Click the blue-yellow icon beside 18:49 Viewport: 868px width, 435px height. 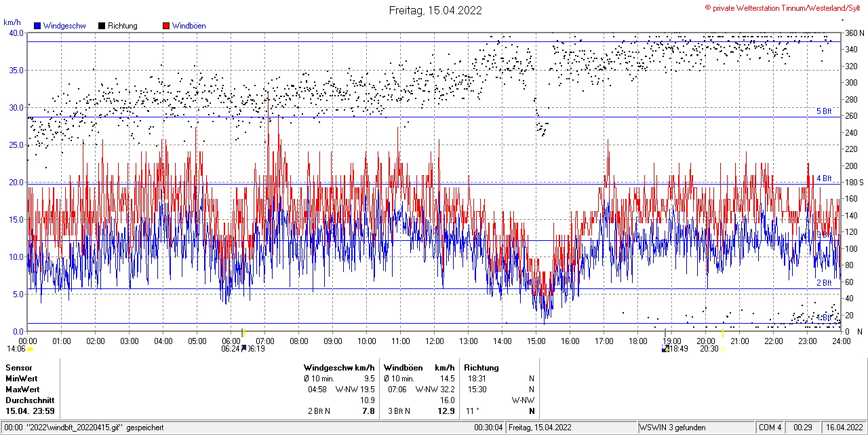tap(665, 349)
